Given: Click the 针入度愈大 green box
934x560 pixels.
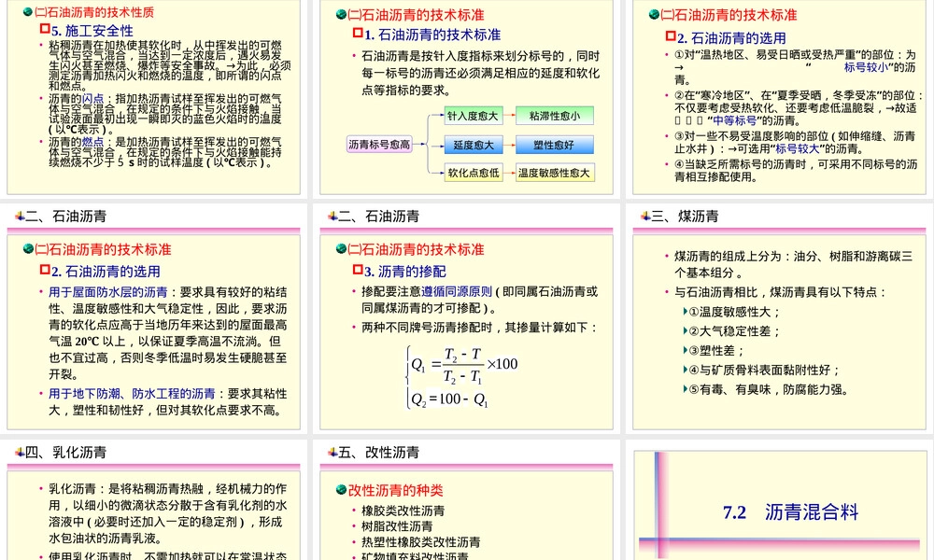Looking at the screenshot, I should tap(474, 116).
